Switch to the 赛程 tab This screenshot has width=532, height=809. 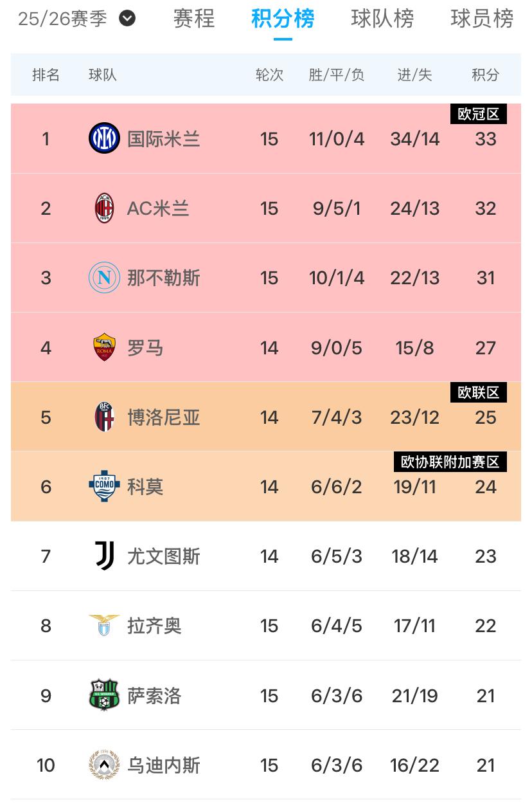pyautogui.click(x=194, y=19)
